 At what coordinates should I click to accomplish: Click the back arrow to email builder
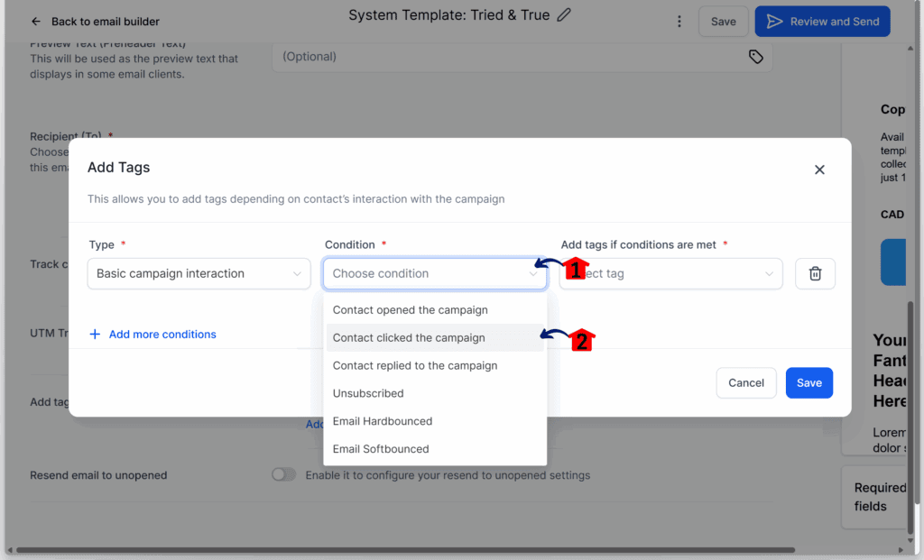coord(36,22)
